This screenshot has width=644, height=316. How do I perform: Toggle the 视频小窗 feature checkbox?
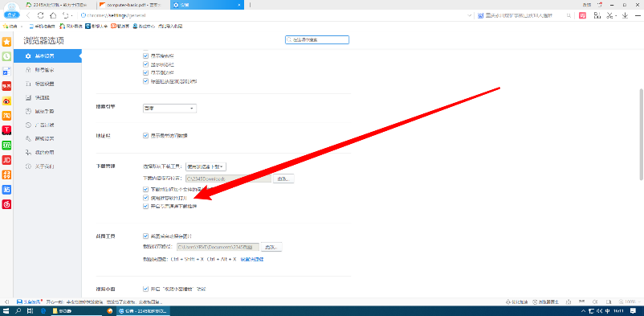click(145, 289)
